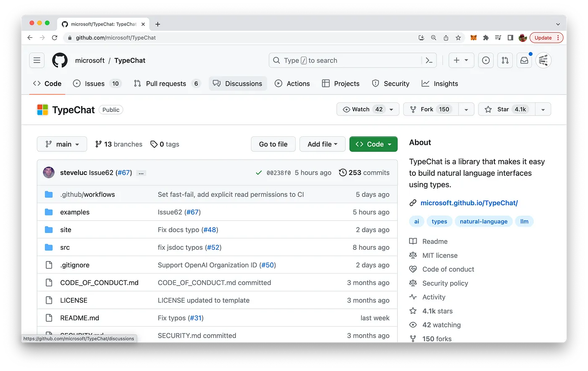Open pull request #52 link
Viewport: 588px width, 371px height.
(x=213, y=247)
